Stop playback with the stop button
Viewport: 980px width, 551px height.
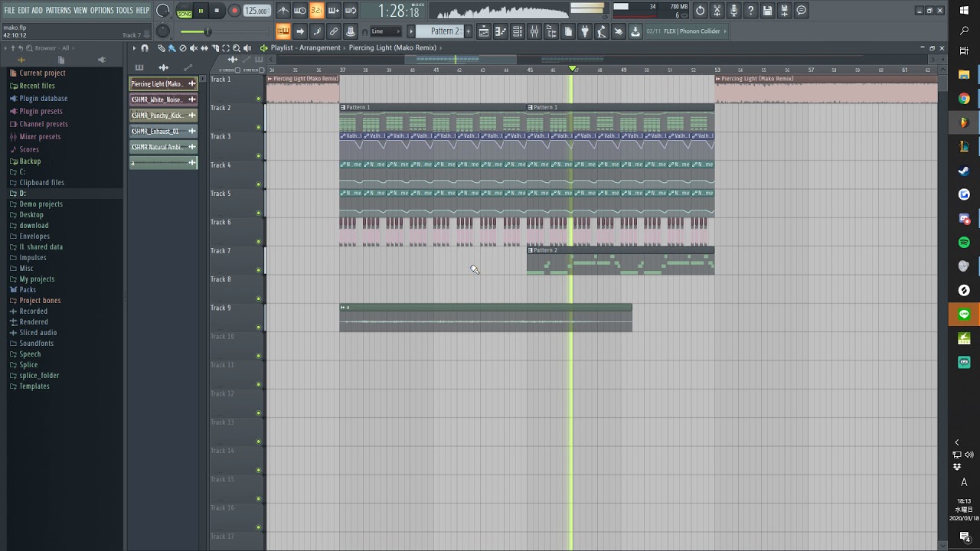coord(217,11)
